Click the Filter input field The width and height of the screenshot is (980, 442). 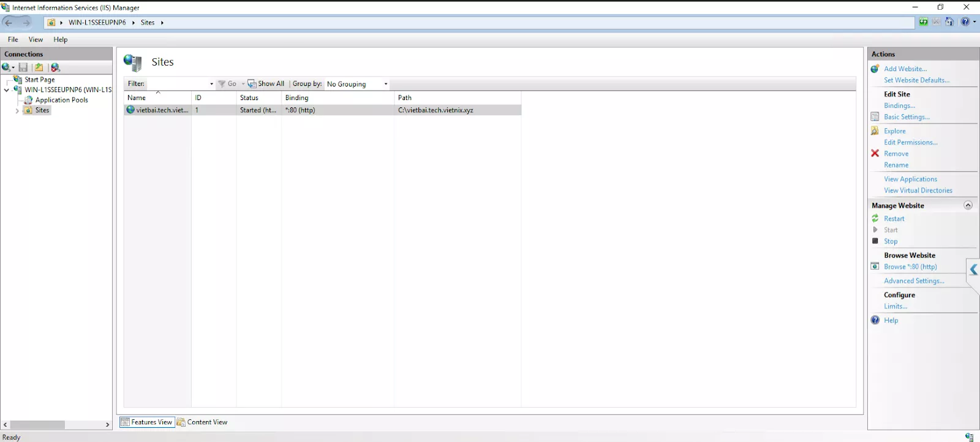click(x=178, y=84)
